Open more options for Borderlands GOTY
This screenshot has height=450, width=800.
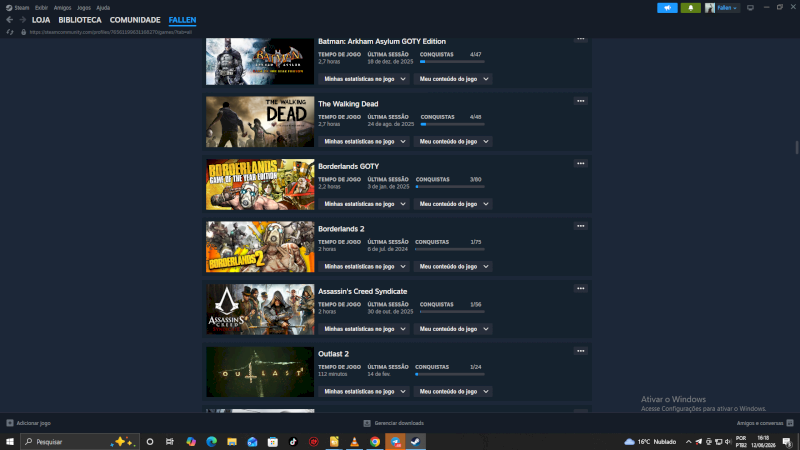pos(581,163)
